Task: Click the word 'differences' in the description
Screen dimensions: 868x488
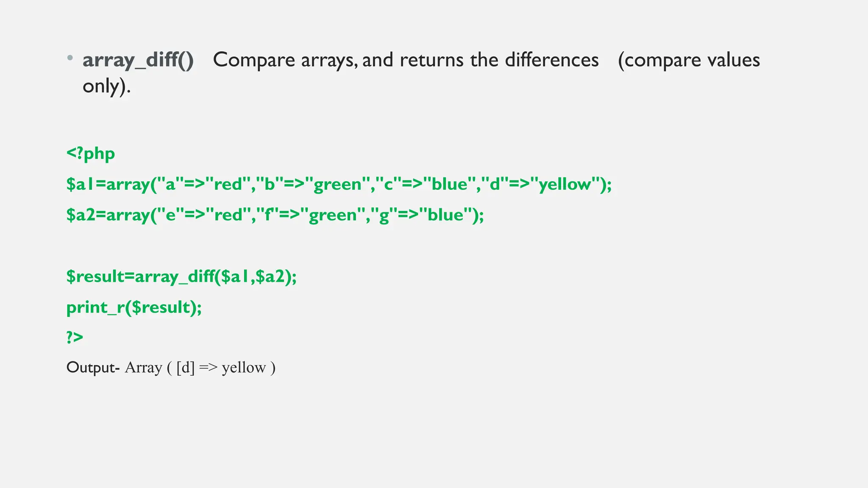Action: click(551, 60)
